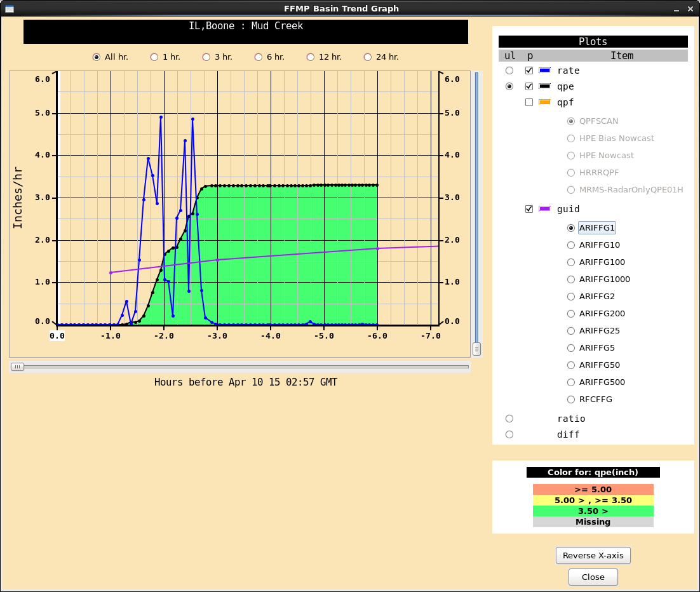The height and width of the screenshot is (592, 700).
Task: Click the gray Missing legend color
Action: [x=593, y=521]
